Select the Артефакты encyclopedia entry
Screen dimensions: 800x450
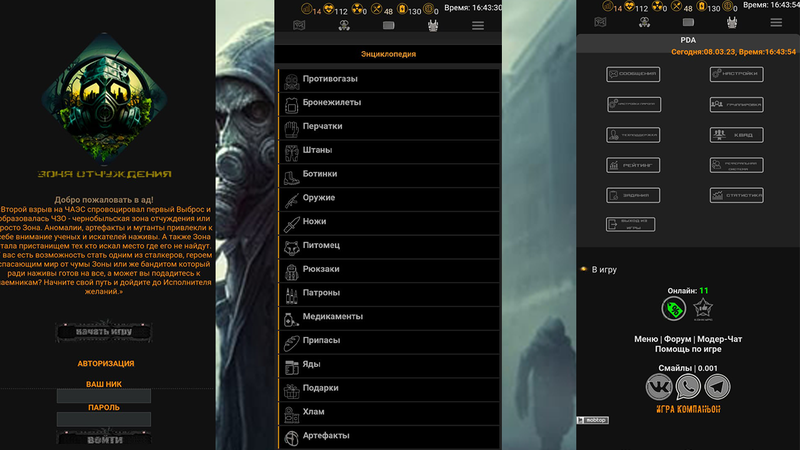tap(386, 436)
